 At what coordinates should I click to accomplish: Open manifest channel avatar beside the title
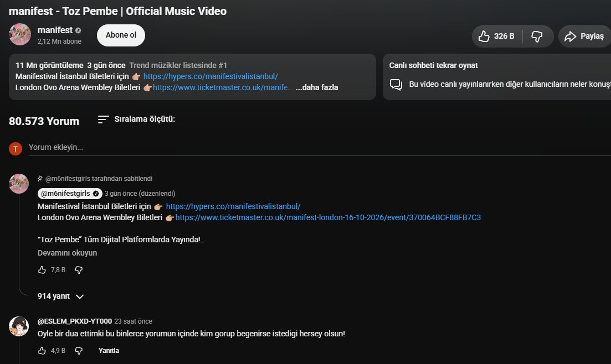pos(20,34)
